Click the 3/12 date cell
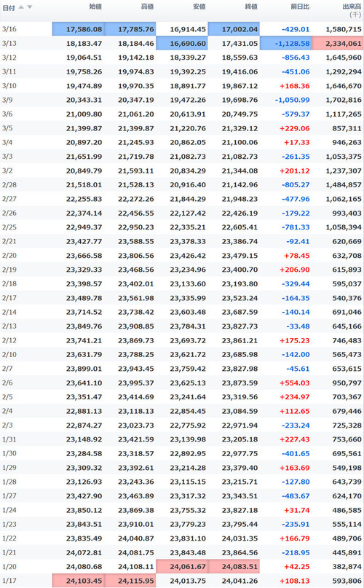This screenshot has height=588, width=364. coord(9,58)
